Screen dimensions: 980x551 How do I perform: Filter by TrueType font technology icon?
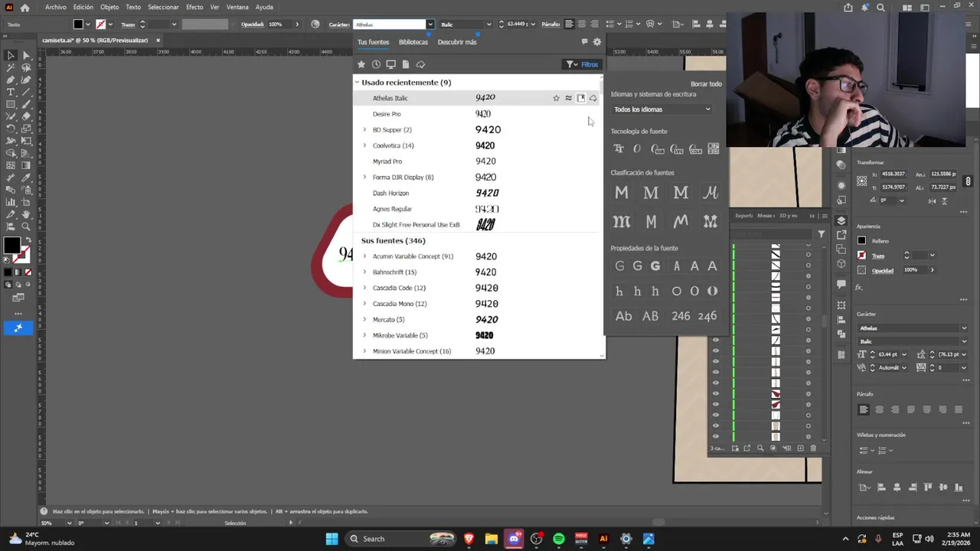click(x=619, y=149)
